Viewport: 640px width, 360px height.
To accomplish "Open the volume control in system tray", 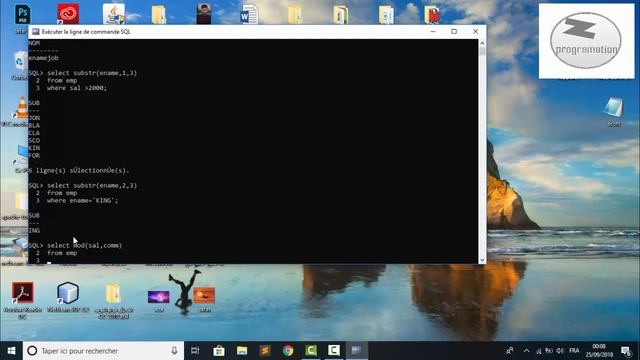I will coord(560,351).
